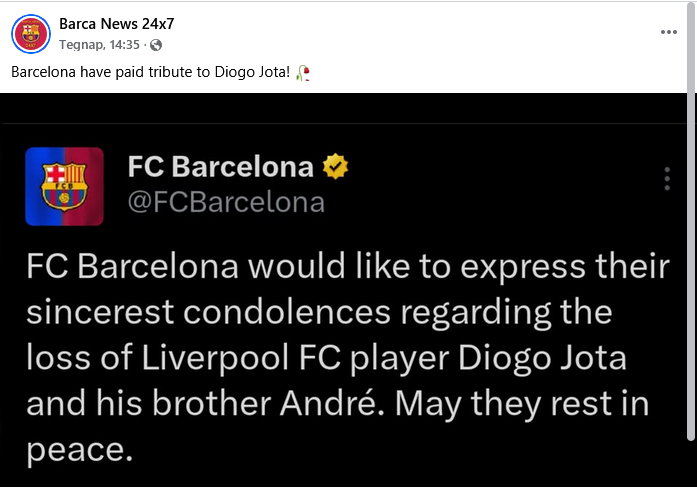This screenshot has width=697, height=489.
Task: Click the gold verified badge
Action: 335,167
